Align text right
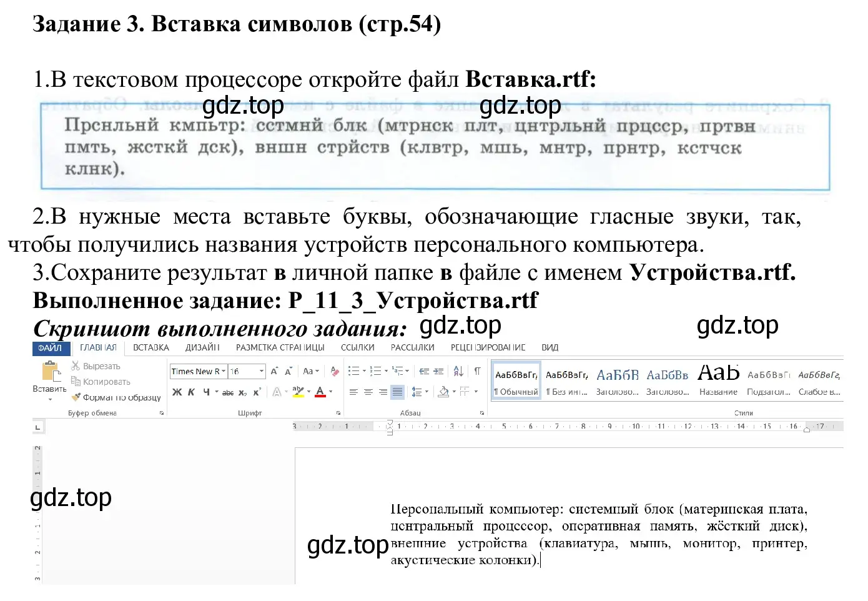This screenshot has height=601, width=868. [x=383, y=392]
